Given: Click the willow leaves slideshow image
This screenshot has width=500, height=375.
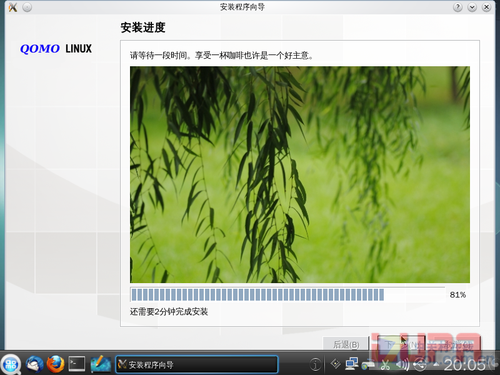Looking at the screenshot, I should pos(300,174).
